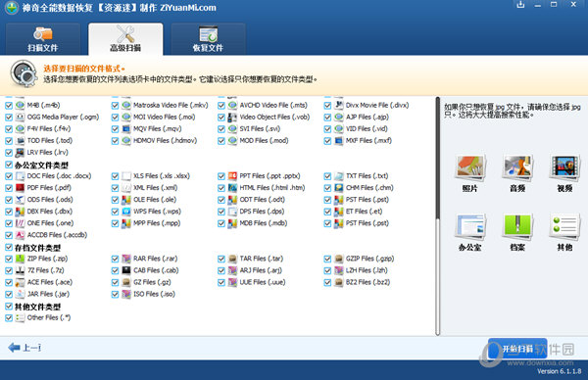Click the HTML Files file icon
This screenshot has height=380, width=588.
pos(232,188)
